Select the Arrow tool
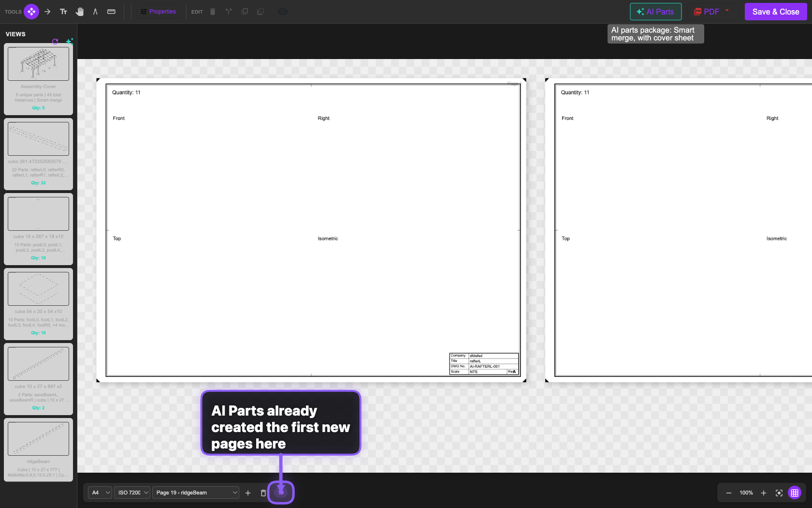This screenshot has height=508, width=812. [47, 12]
